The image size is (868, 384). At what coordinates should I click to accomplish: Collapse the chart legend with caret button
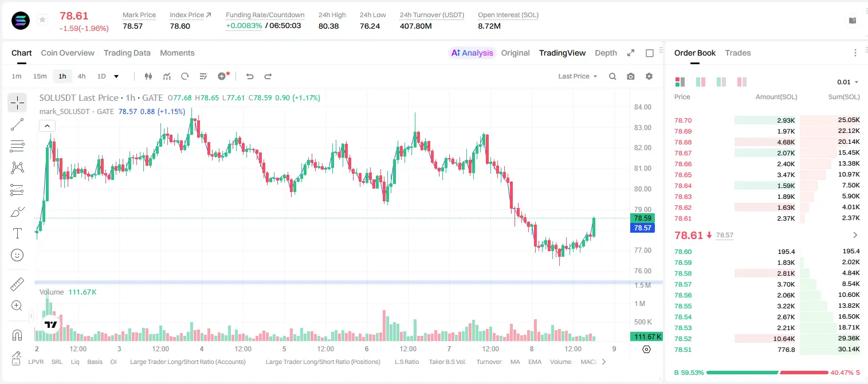[x=47, y=126]
